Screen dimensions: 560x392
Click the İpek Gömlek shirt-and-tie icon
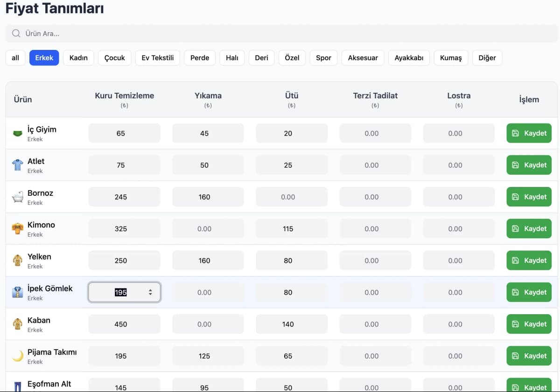(17, 292)
